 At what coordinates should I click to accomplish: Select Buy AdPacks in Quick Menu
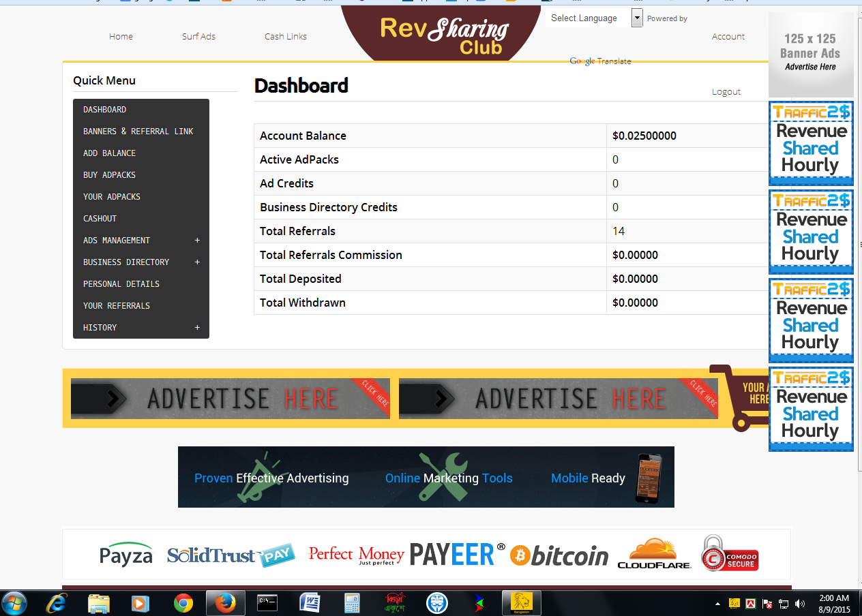click(109, 175)
